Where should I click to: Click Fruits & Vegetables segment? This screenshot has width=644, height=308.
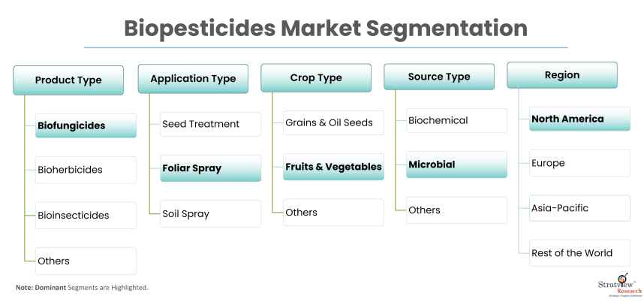coord(333,167)
